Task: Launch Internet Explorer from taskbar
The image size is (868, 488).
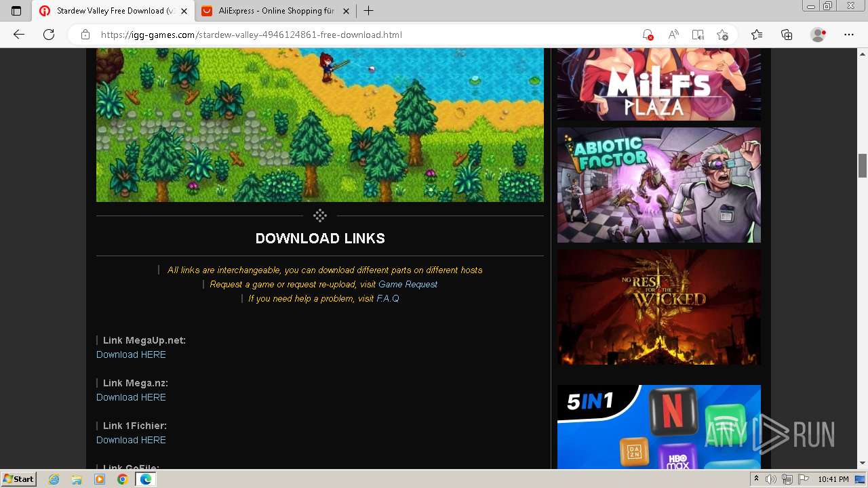Action: [54, 479]
